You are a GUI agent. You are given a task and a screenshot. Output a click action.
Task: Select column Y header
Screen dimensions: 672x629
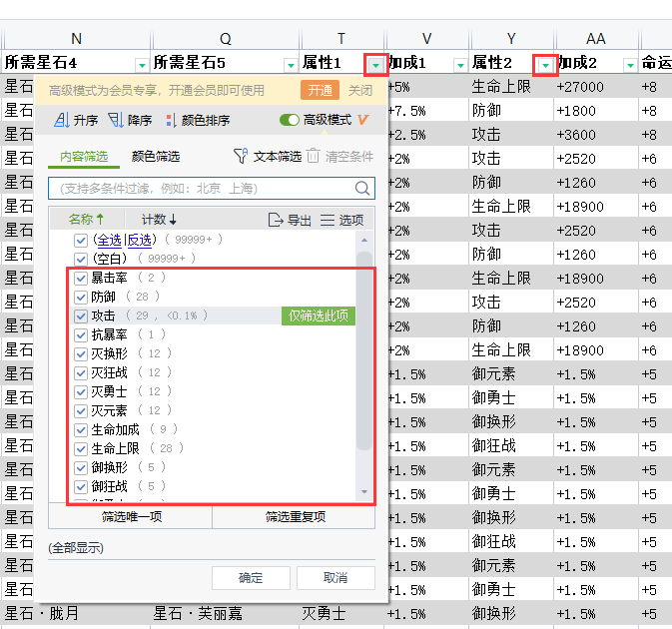(x=511, y=39)
